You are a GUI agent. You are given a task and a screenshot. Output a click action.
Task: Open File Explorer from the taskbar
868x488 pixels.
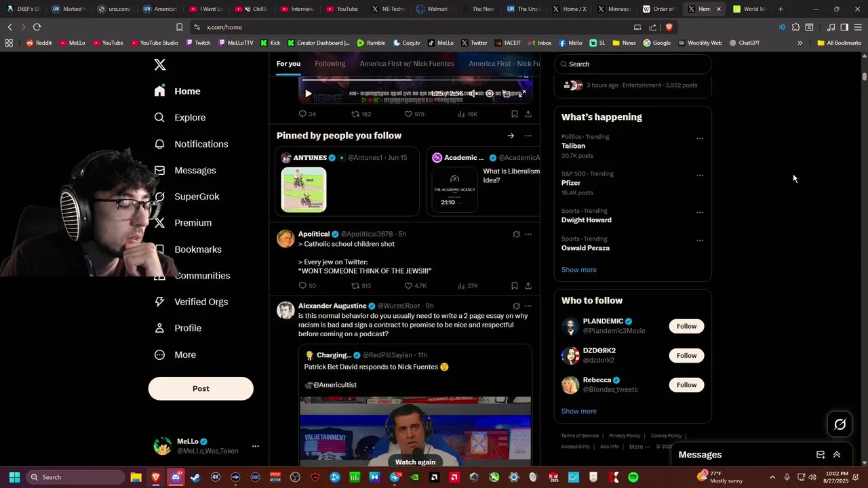(x=136, y=477)
